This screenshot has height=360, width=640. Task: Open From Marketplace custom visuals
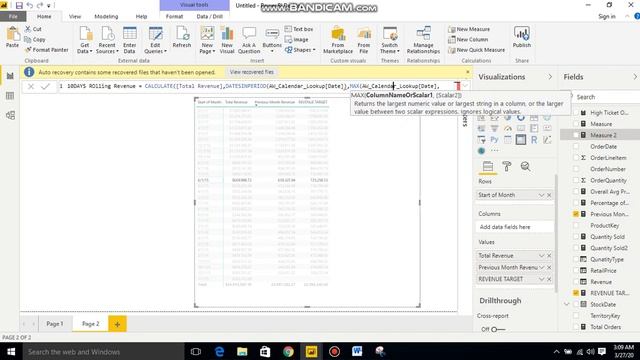pos(338,40)
